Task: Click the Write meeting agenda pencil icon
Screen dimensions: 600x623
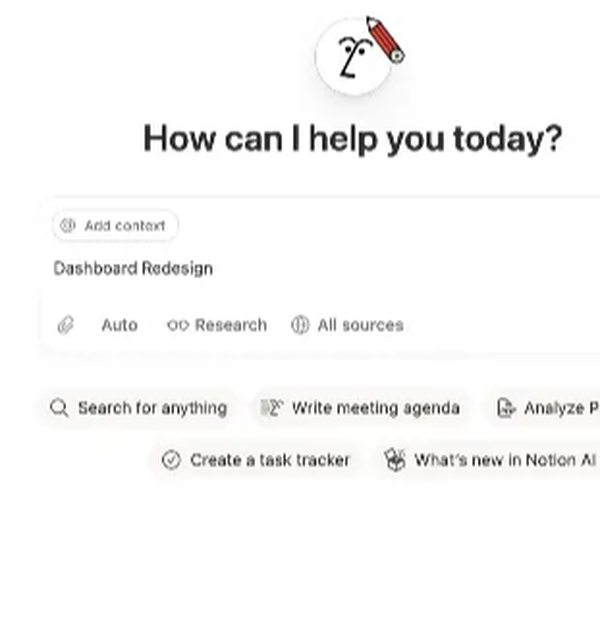Action: pos(272,408)
